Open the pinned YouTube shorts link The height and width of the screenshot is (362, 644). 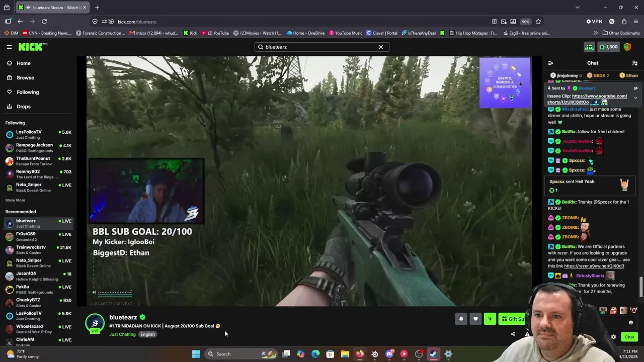(587, 99)
